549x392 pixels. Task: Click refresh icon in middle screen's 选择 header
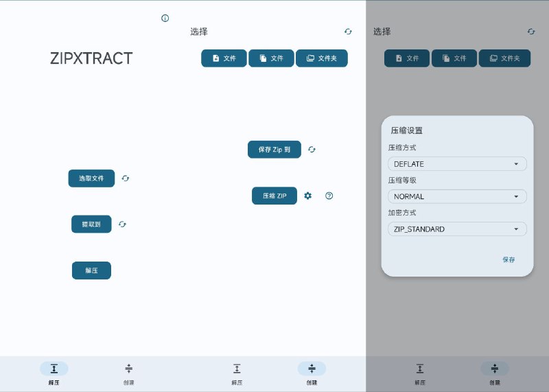pyautogui.click(x=348, y=32)
